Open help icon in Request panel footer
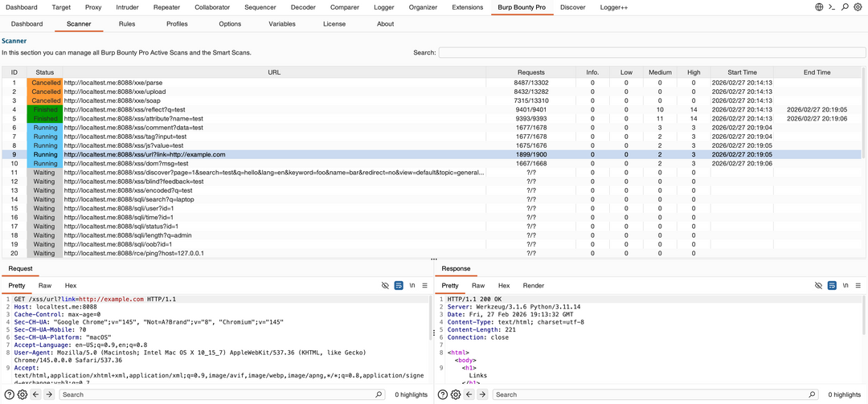 [x=9, y=394]
